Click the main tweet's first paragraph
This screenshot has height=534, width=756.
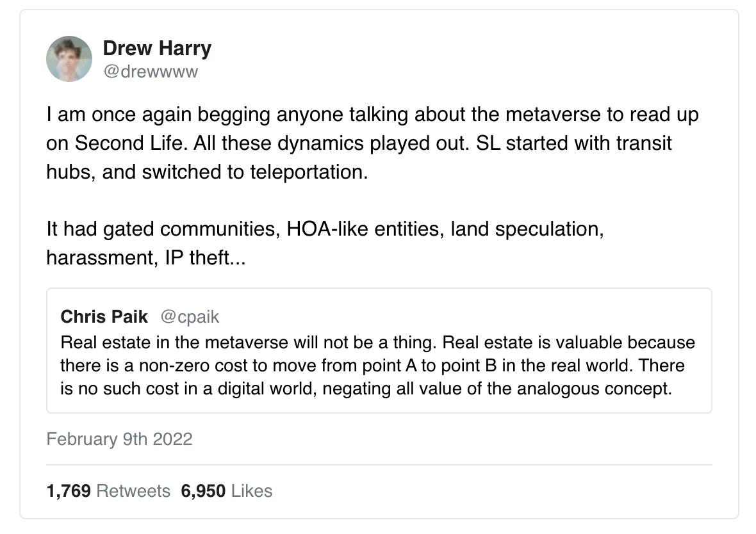(x=372, y=143)
